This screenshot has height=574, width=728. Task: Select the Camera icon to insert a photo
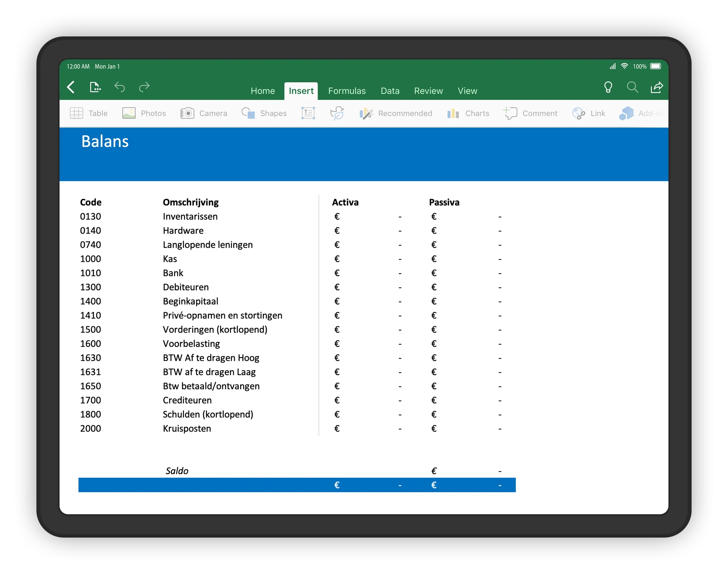pos(187,113)
